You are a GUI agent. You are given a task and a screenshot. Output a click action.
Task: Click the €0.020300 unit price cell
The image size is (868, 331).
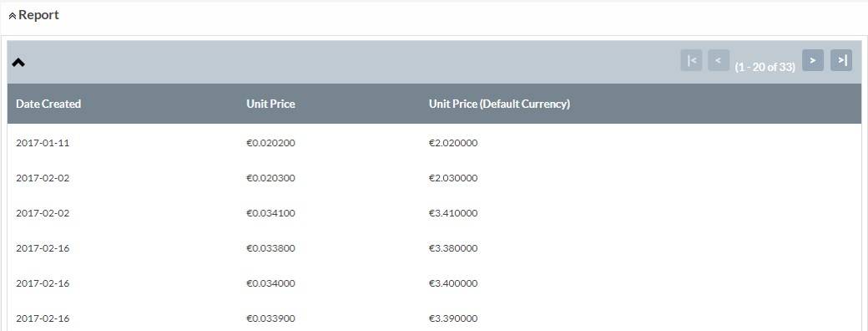tap(270, 178)
